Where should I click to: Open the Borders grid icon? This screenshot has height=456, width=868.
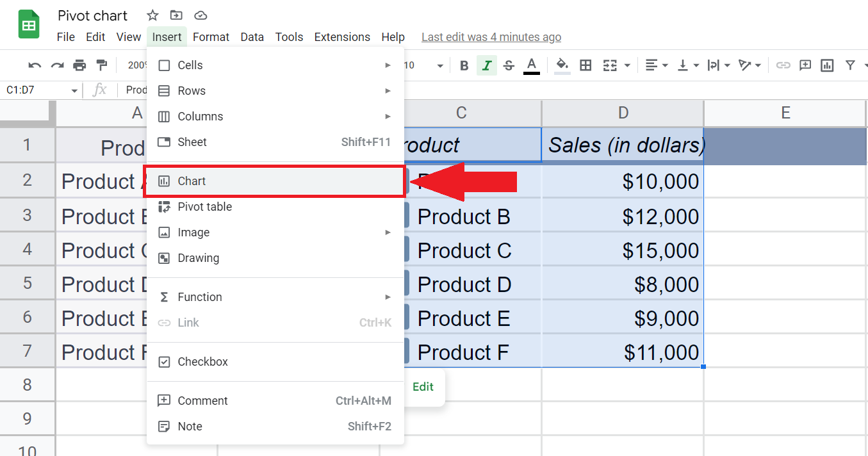click(x=585, y=65)
